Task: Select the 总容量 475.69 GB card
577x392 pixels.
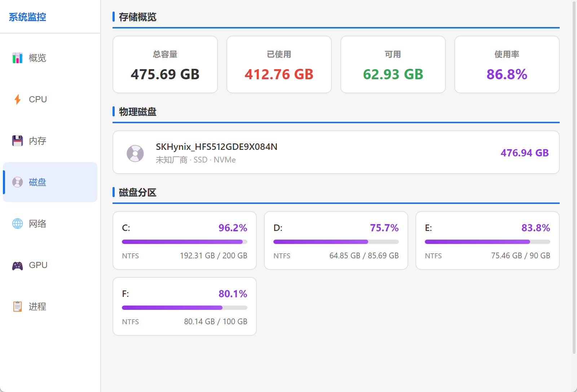Action: coord(165,65)
